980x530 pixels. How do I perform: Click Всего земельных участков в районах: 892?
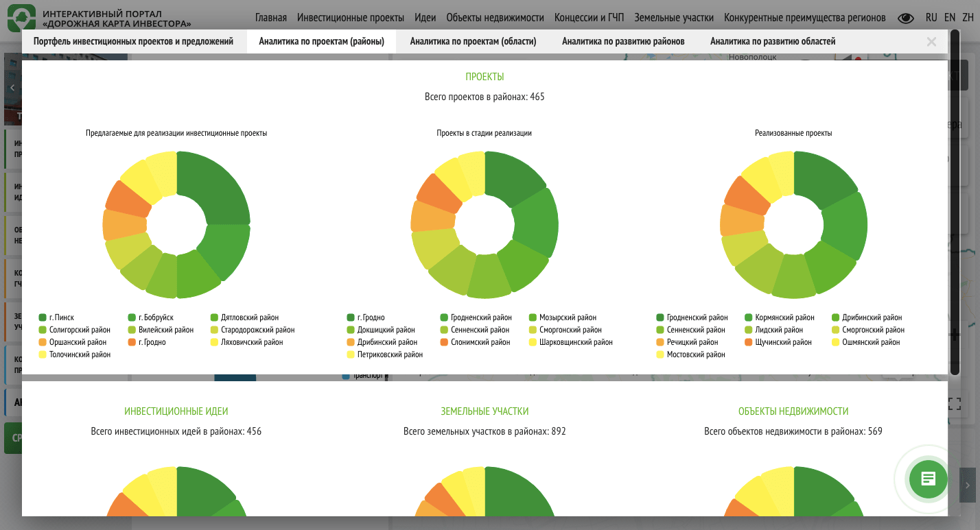click(x=485, y=431)
